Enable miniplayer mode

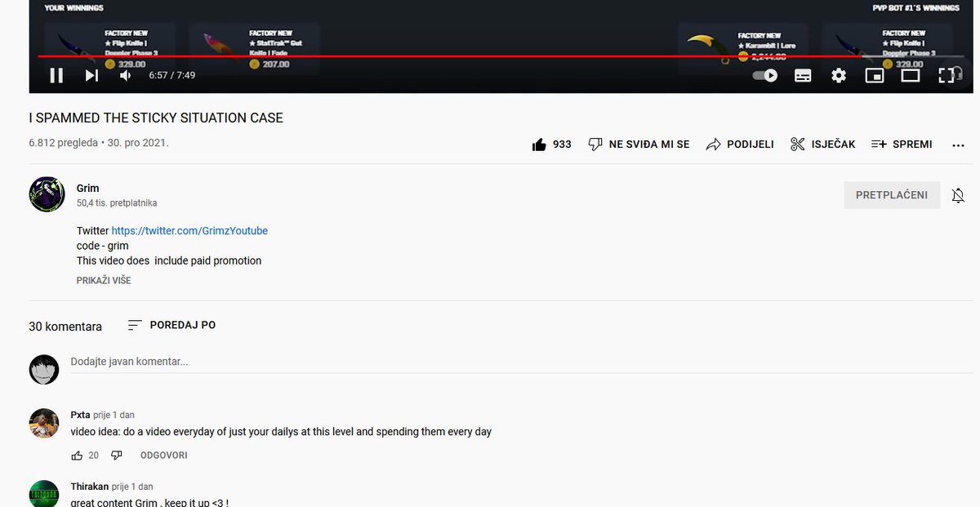tap(875, 75)
